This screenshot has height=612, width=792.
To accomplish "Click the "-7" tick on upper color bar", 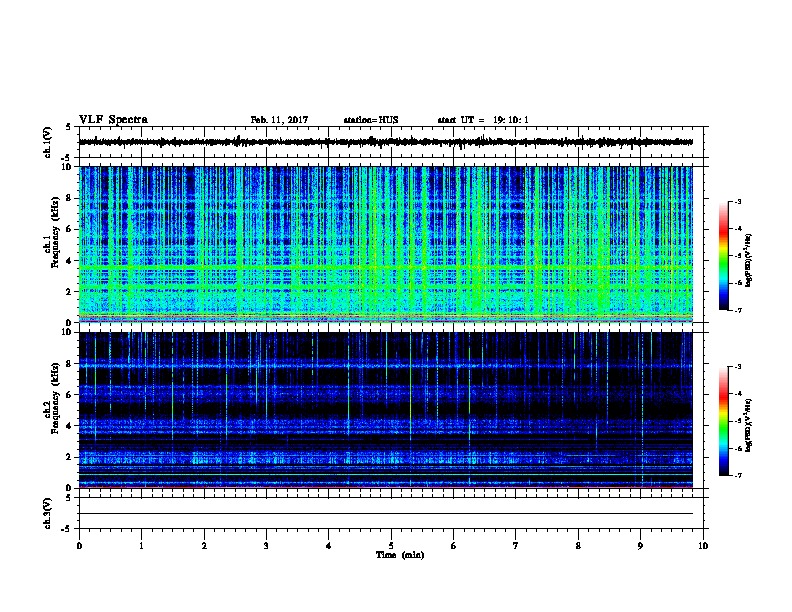I will pyautogui.click(x=737, y=311).
